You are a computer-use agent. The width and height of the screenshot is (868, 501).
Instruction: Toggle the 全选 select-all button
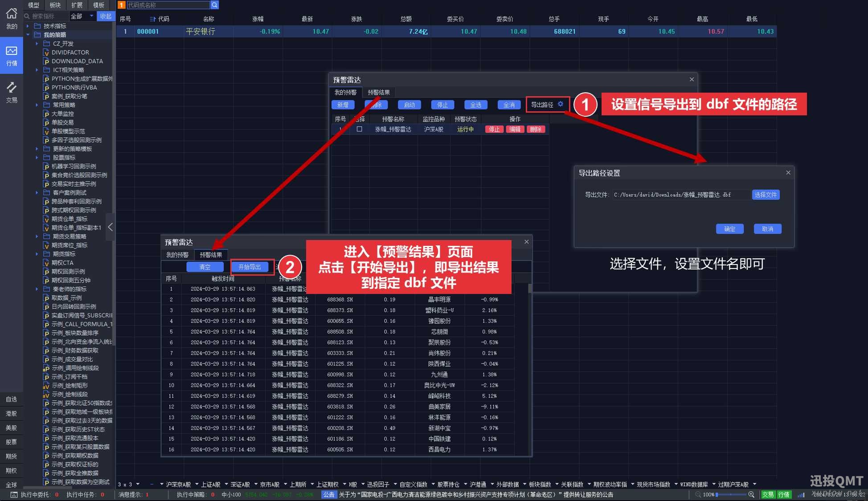pos(475,105)
